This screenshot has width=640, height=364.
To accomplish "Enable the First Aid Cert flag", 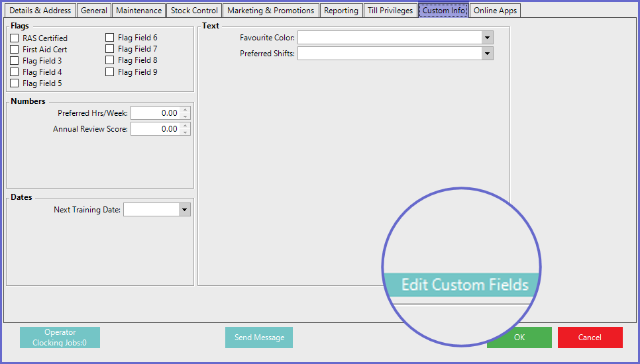I will point(15,50).
